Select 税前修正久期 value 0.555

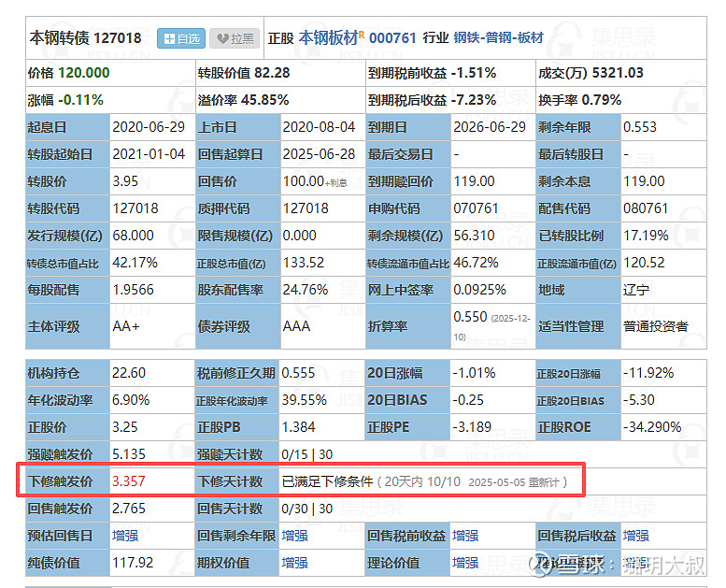(x=298, y=373)
